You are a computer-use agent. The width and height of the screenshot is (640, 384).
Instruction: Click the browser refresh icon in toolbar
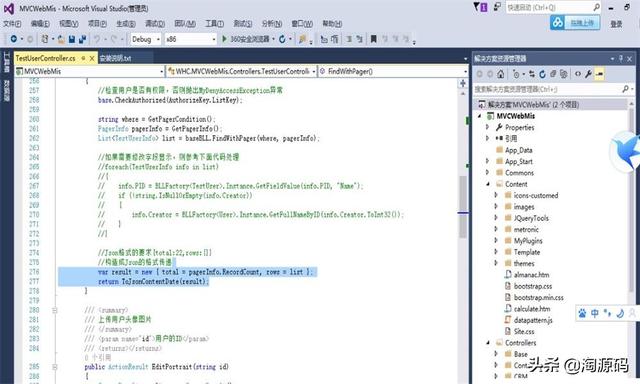pyautogui.click(x=282, y=39)
